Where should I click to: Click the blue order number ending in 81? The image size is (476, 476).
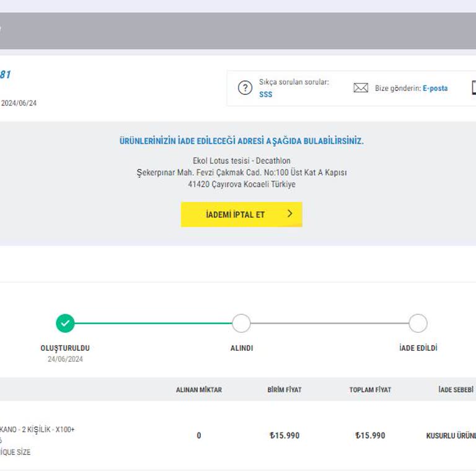[x=5, y=74]
